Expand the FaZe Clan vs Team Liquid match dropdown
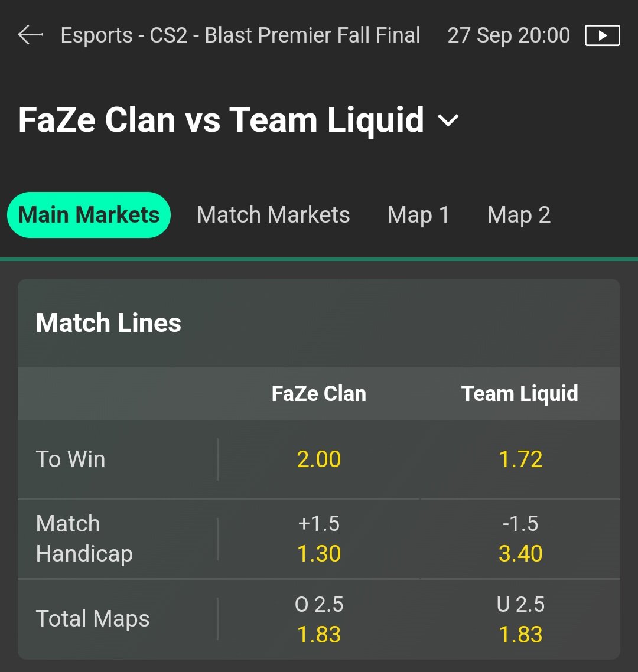Image resolution: width=638 pixels, height=672 pixels. click(448, 120)
